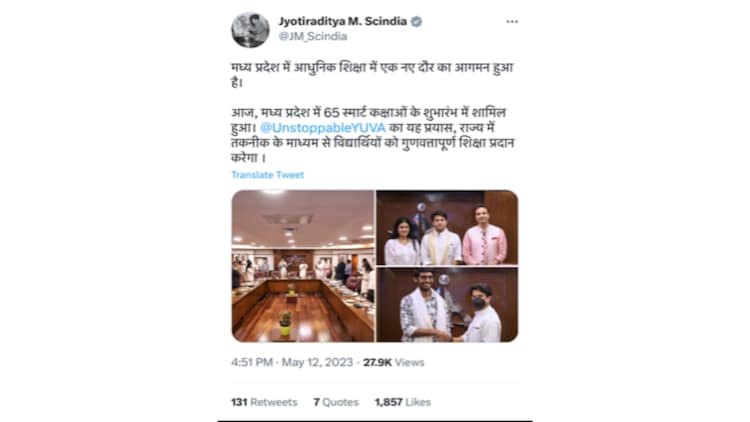Open the conference room photo

(303, 266)
